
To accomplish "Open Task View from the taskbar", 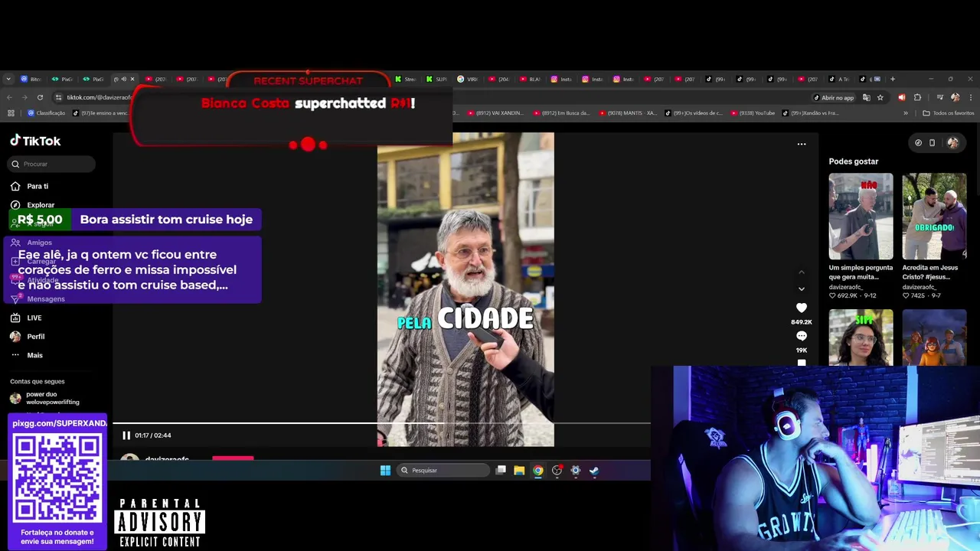I will pyautogui.click(x=501, y=471).
